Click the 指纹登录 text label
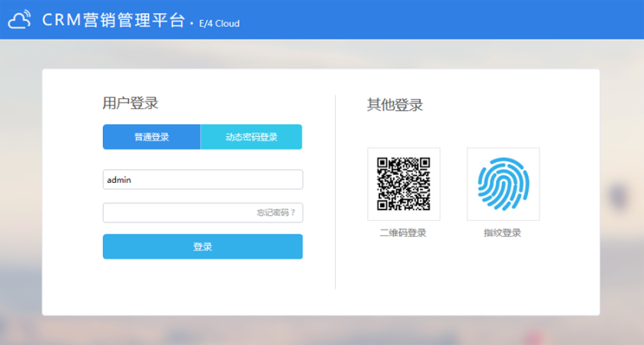Screen dimensions: 644x345 [x=503, y=233]
